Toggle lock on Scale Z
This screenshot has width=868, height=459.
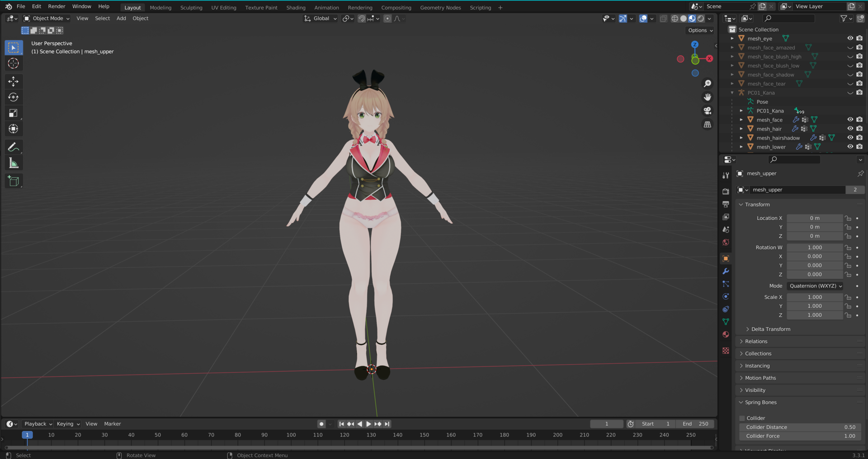(848, 315)
